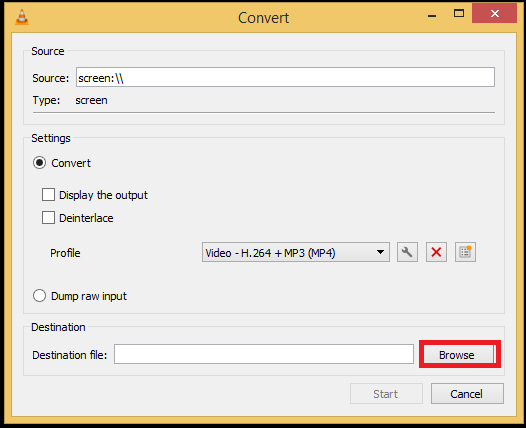526x428 pixels.
Task: Focus the Destination file text field
Action: [x=264, y=354]
